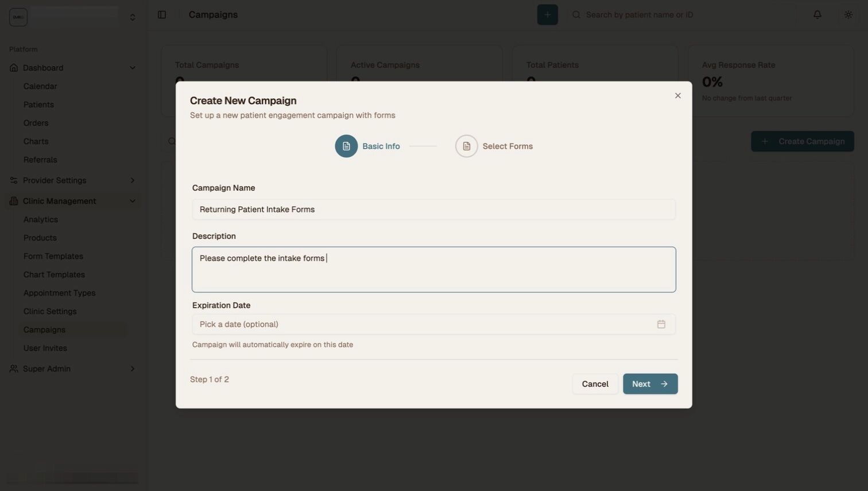Viewport: 868px width, 491px height.
Task: Collapse the Dashboard section
Action: point(133,68)
